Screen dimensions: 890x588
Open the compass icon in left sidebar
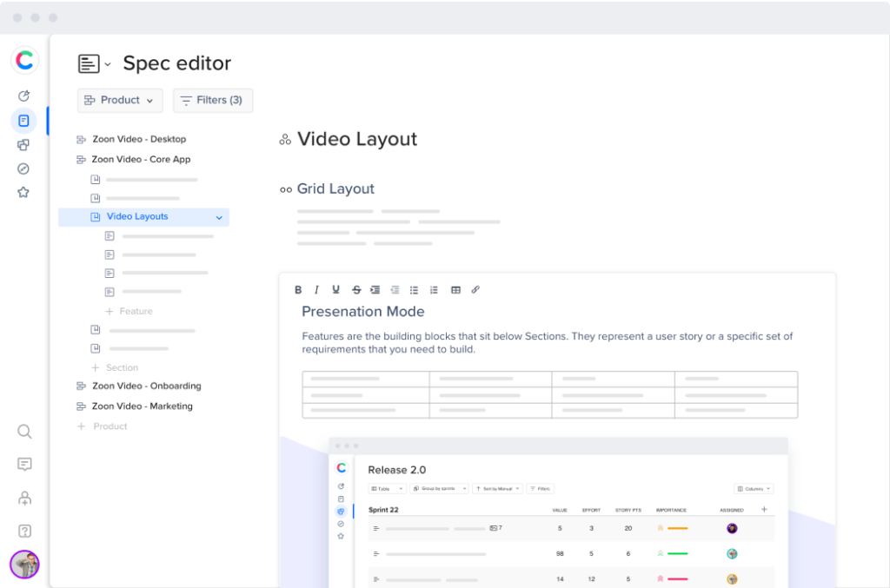click(x=23, y=168)
